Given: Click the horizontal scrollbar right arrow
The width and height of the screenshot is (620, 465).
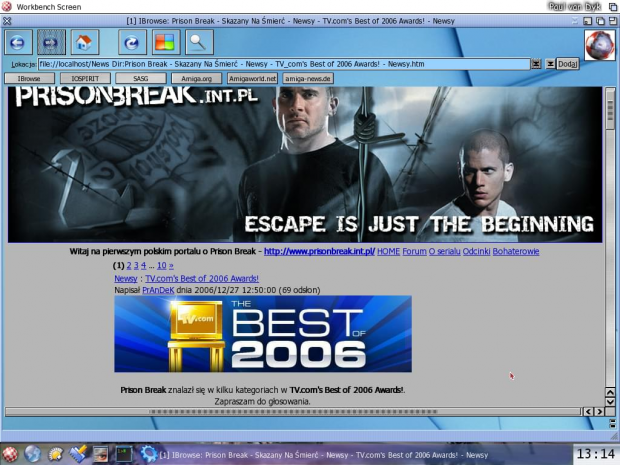Looking at the screenshot, I should click(599, 412).
